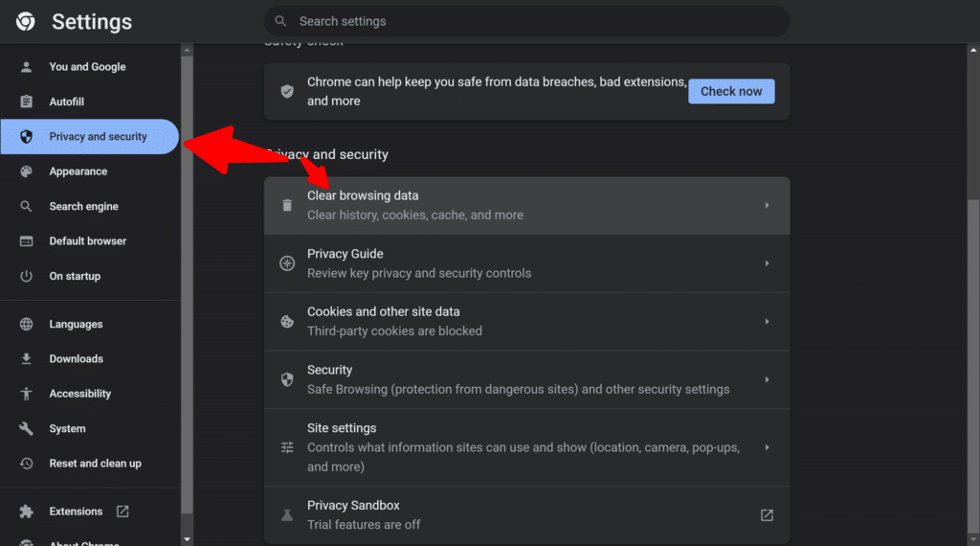Click the flask icon in Privacy Sandbox row
Screen dimensions: 980x546
pos(287,515)
